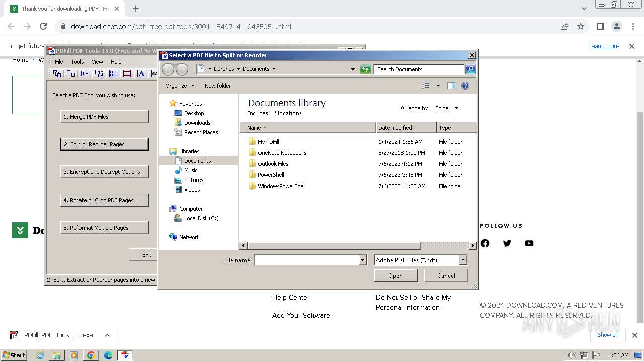Select the OneNote Notebooks folder

tap(282, 153)
